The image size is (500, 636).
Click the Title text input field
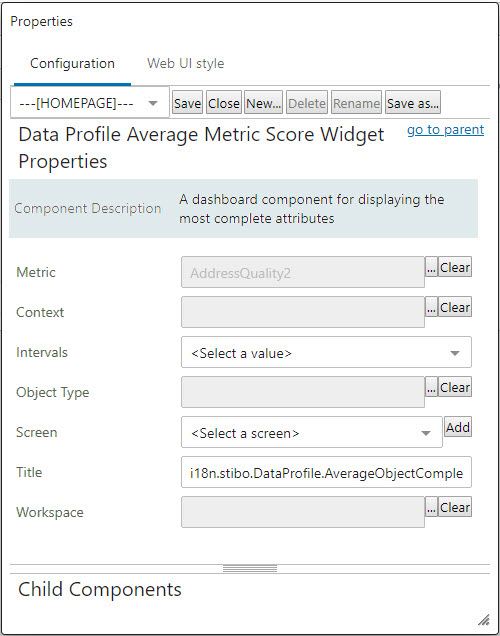pos(326,472)
